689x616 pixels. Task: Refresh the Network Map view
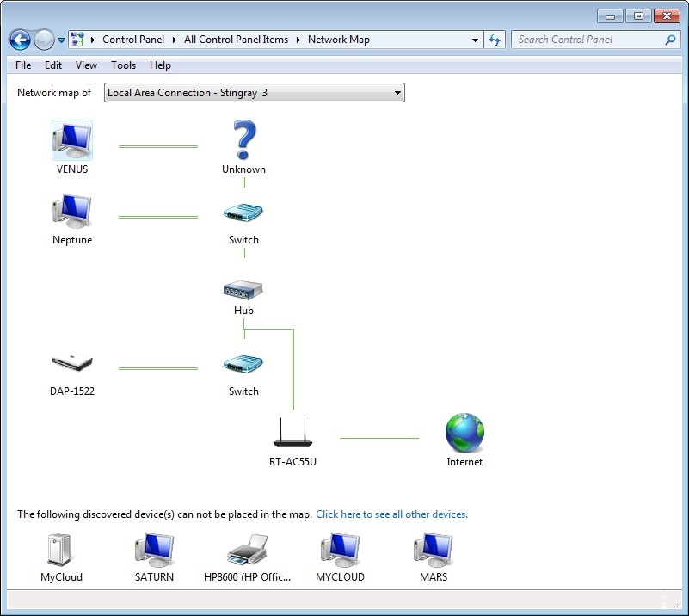(495, 40)
